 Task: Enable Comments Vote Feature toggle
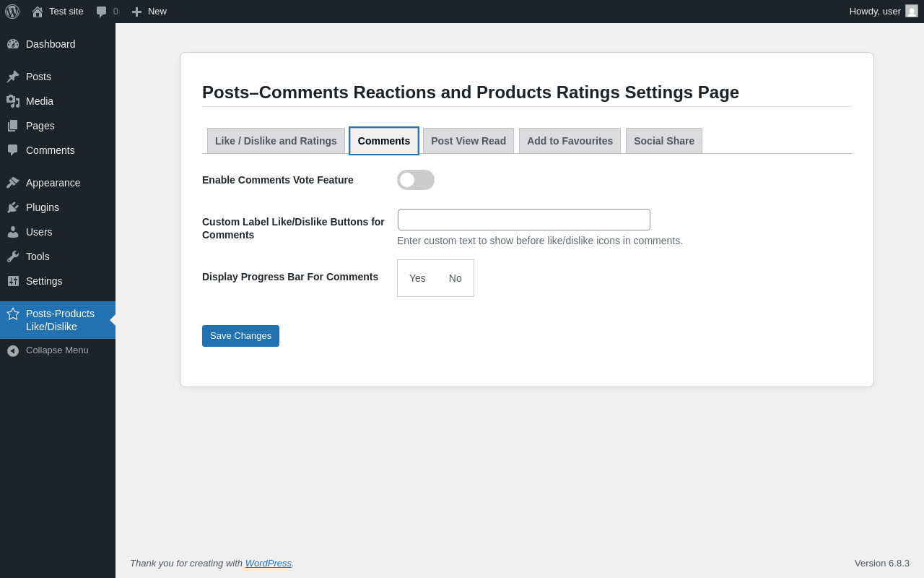pos(416,180)
